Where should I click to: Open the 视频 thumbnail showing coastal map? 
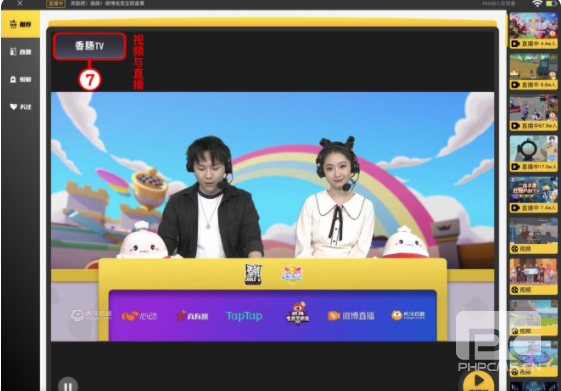coord(533,318)
